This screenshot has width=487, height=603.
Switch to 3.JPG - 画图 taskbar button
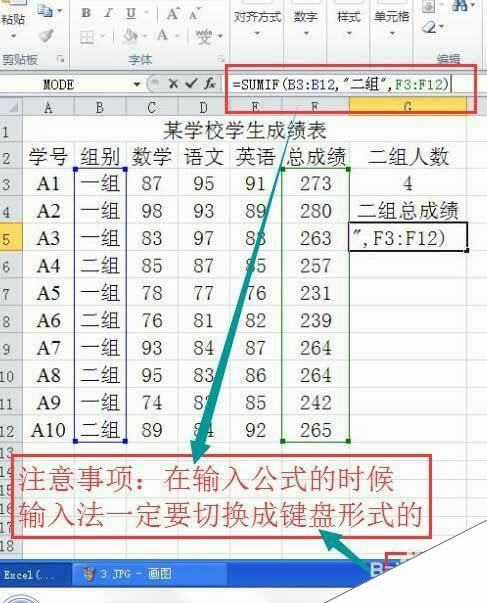pos(150,575)
